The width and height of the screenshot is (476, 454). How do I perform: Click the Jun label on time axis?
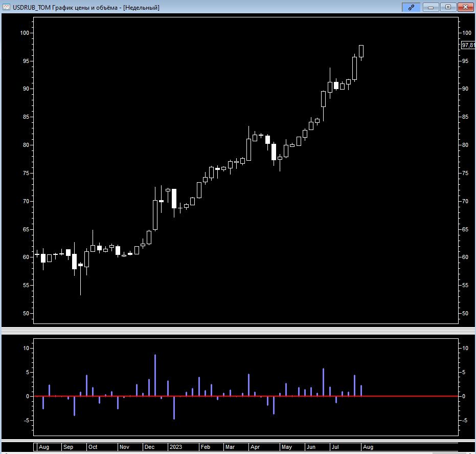coord(311,447)
